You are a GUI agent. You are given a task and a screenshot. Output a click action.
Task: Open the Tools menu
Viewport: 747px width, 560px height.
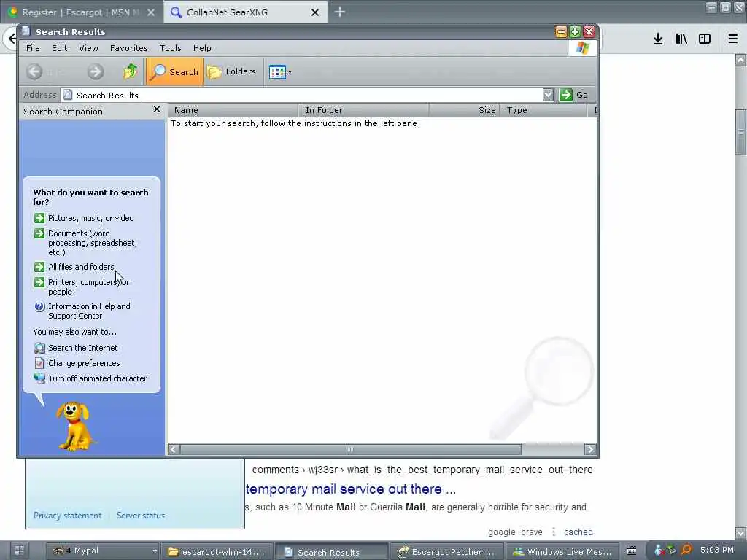[170, 48]
